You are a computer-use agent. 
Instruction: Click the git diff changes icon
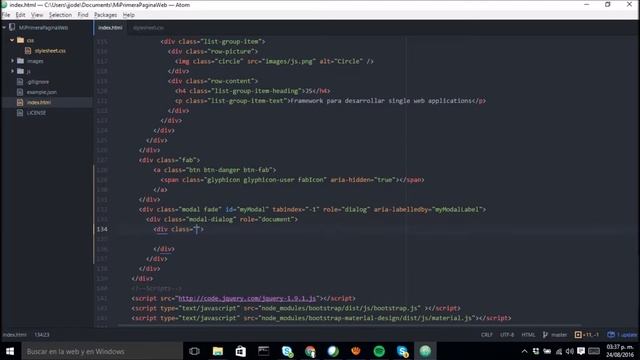pos(578,335)
